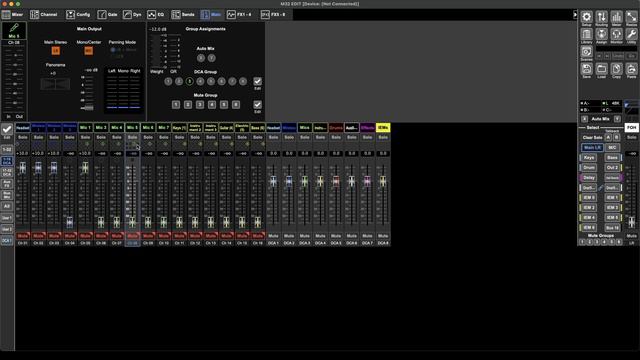Image resolution: width=640 pixels, height=360 pixels.
Task: Select Ch 16 strip label
Action: (x=258, y=243)
